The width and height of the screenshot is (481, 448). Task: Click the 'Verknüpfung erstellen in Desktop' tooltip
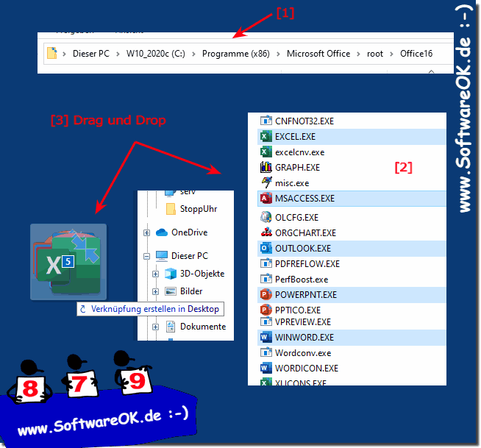[x=150, y=309]
